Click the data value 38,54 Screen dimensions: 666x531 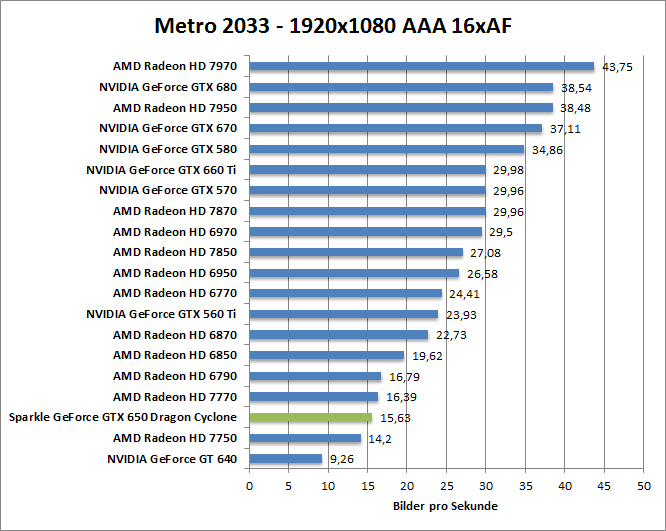click(576, 88)
